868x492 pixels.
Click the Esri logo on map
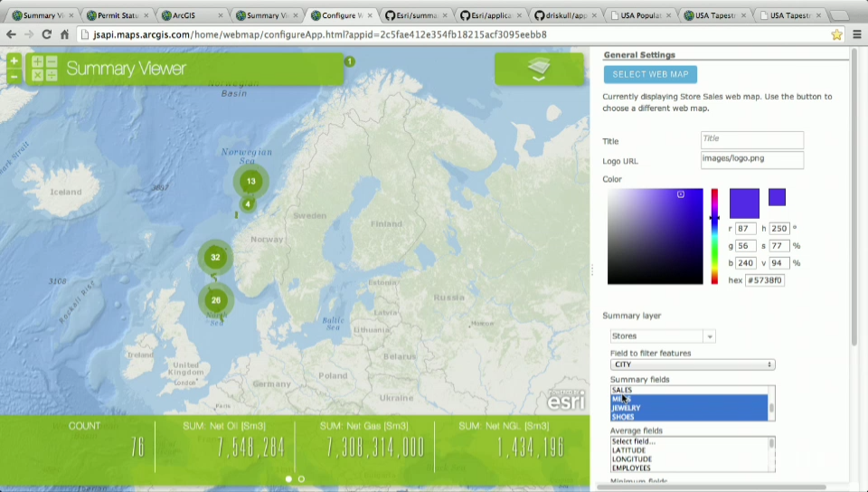(566, 400)
